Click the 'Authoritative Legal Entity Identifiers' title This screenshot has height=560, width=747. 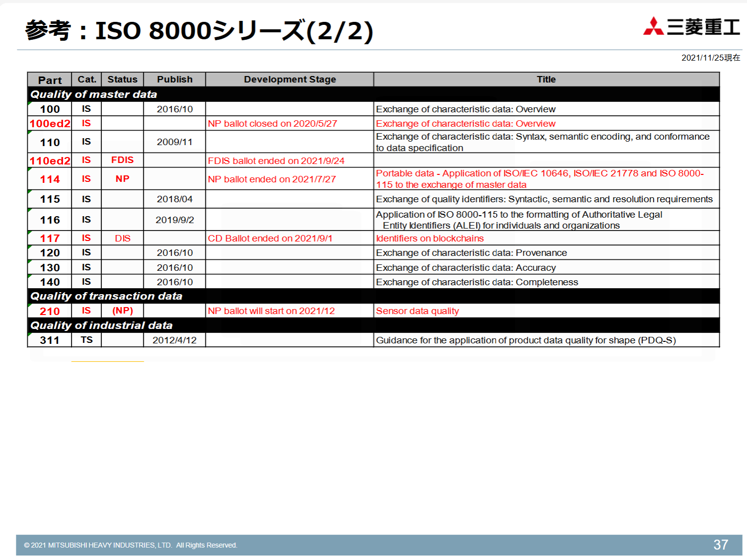pyautogui.click(x=519, y=220)
